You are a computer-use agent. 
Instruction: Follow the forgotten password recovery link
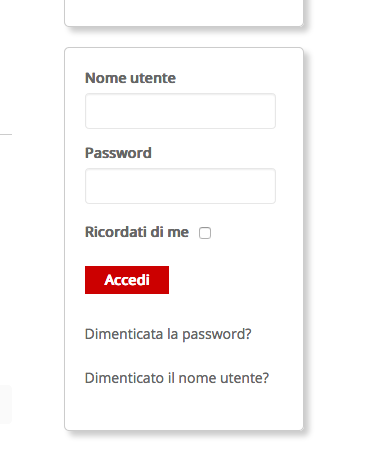point(168,334)
